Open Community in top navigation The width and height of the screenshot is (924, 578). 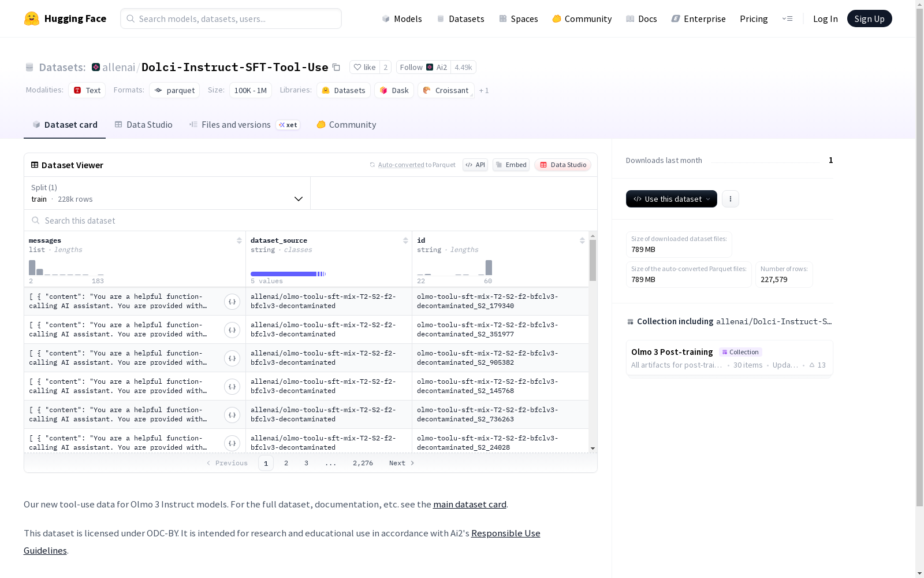[582, 18]
